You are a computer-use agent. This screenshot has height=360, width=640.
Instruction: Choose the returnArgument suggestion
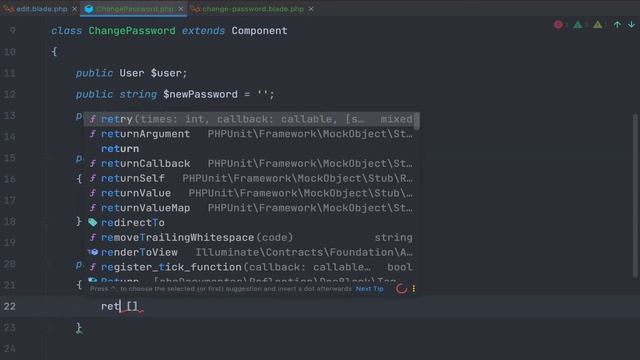coord(250,134)
